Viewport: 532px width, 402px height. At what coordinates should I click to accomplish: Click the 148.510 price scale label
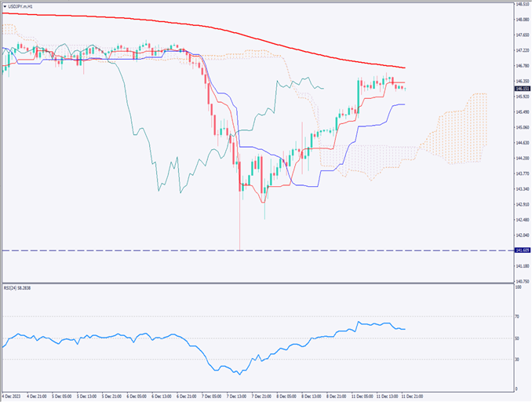pos(521,5)
